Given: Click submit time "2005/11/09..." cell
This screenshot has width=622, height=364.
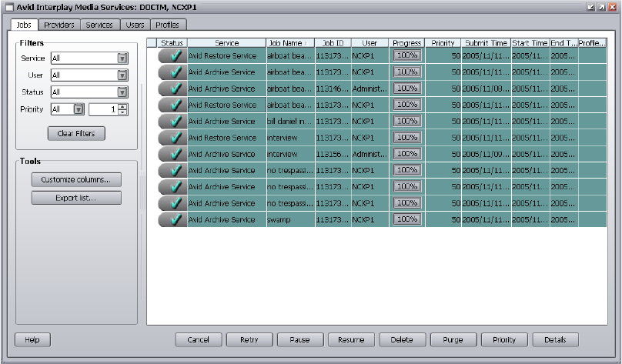Looking at the screenshot, I should click(487, 154).
